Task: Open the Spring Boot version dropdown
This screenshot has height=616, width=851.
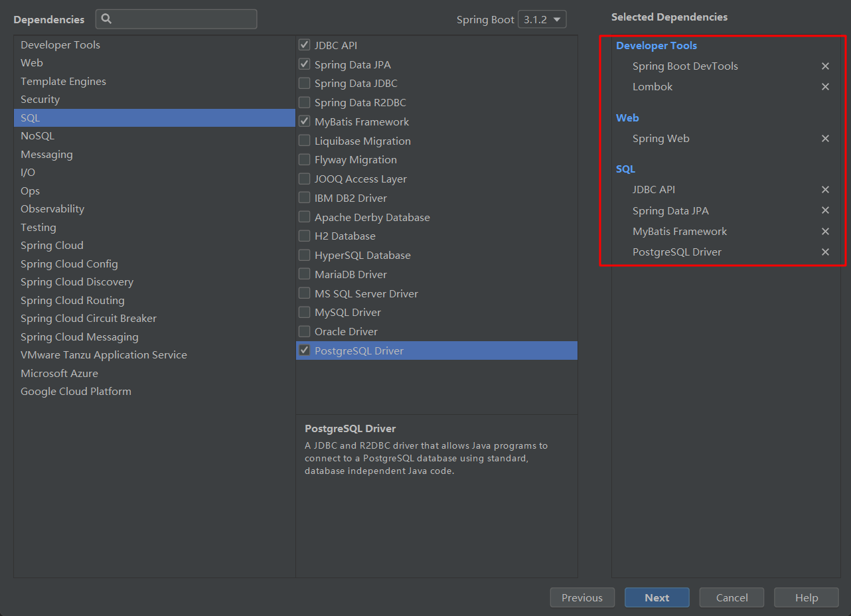Action: pyautogui.click(x=542, y=19)
